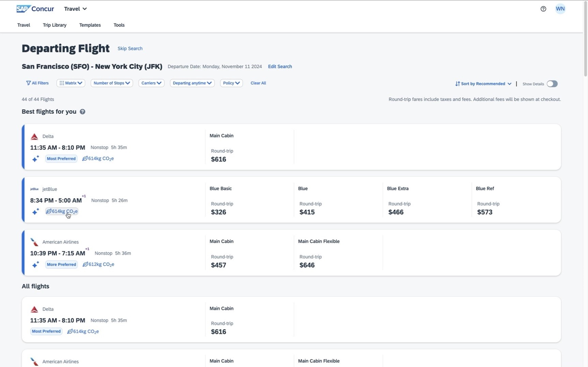588x367 pixels.
Task: Select American Main Cabin $457 fare
Action: click(250, 253)
